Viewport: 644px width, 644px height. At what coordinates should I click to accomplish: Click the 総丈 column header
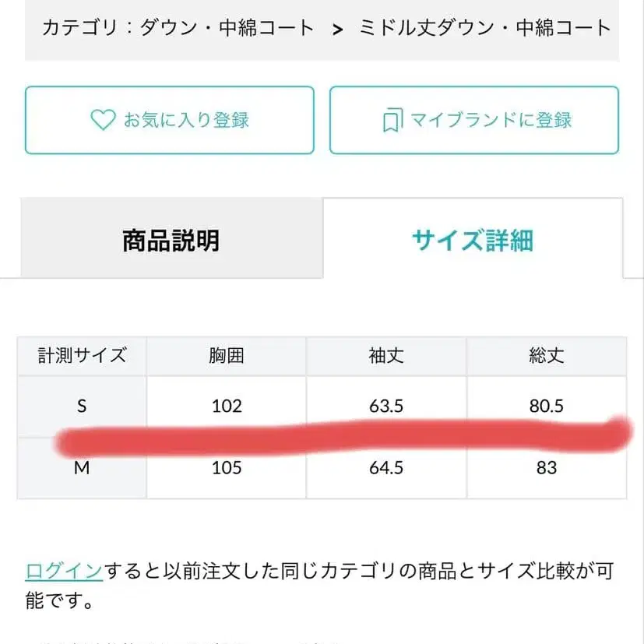coord(547,356)
